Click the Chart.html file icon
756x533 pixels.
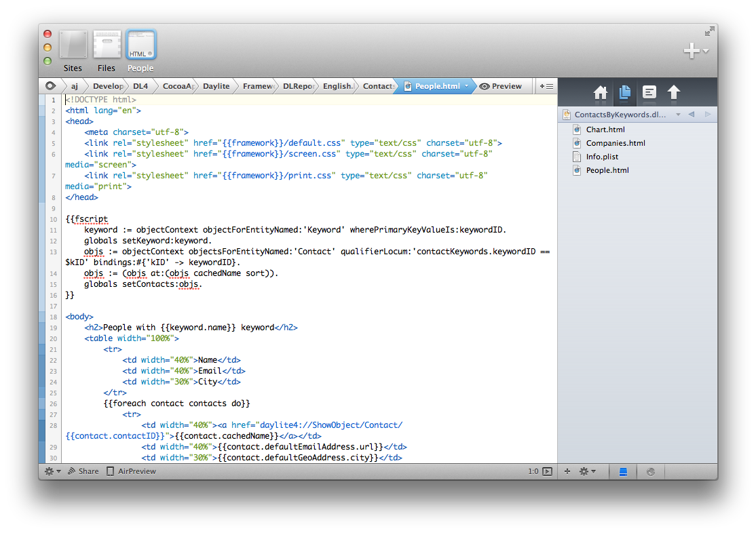pyautogui.click(x=577, y=129)
